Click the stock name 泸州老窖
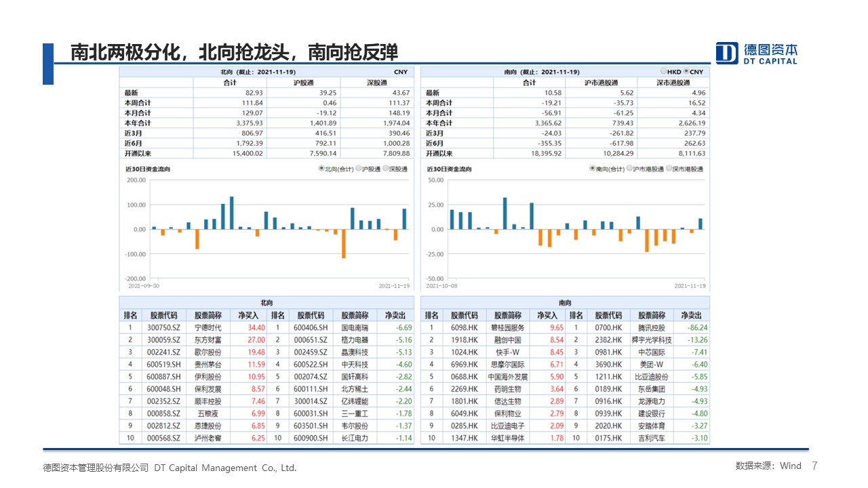 pos(208,439)
